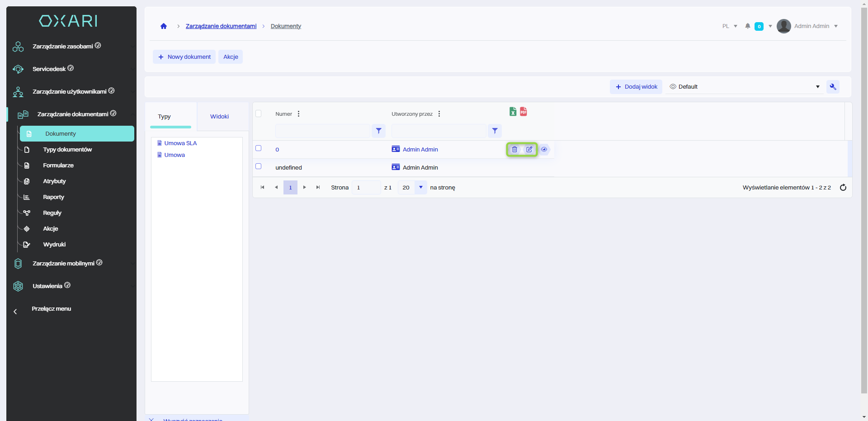Screen dimensions: 868x421
Task: Apply filter on Numer column
Action: (379, 131)
